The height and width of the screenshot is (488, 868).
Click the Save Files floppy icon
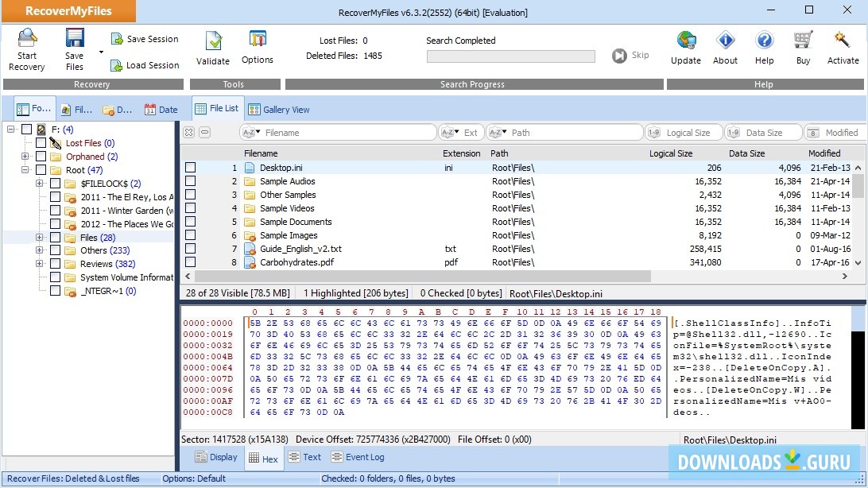pos(75,40)
